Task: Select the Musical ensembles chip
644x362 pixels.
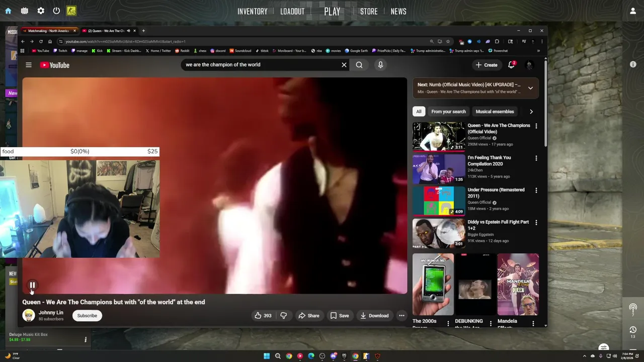Action: (x=495, y=112)
